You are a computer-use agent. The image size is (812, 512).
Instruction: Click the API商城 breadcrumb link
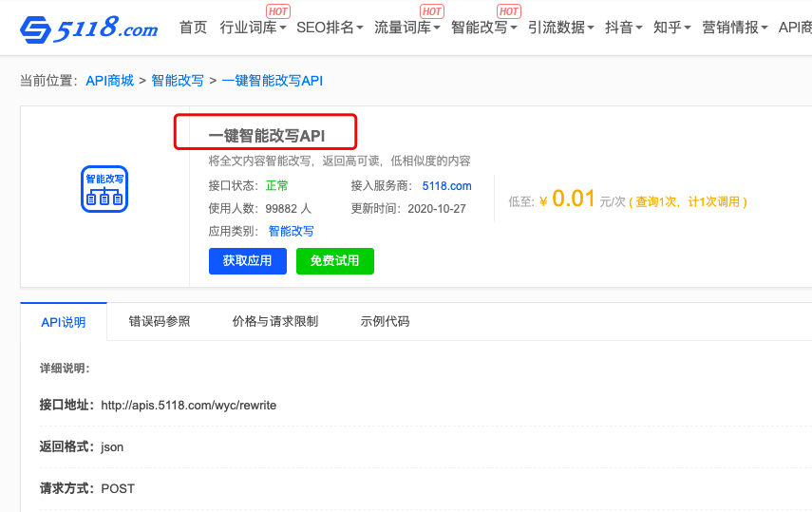click(109, 81)
